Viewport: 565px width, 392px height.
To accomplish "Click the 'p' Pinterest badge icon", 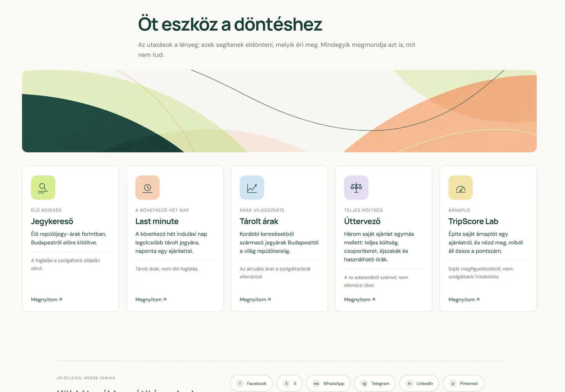I will tap(453, 383).
